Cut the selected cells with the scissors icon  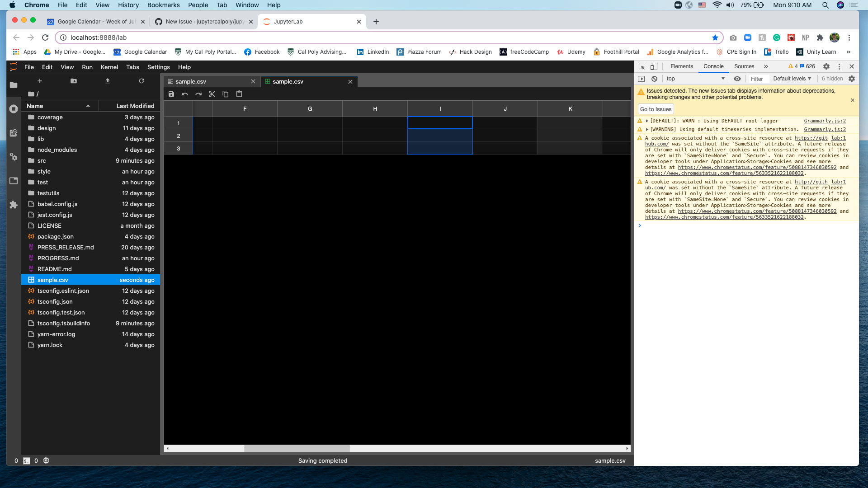coord(212,94)
